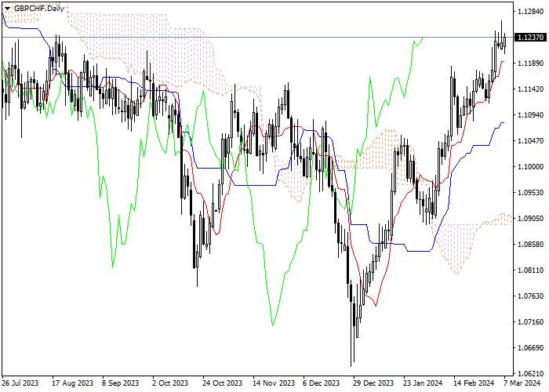This screenshot has width=549, height=392.
Task: Click the 2 Oct 2023 date label
Action: click(170, 383)
